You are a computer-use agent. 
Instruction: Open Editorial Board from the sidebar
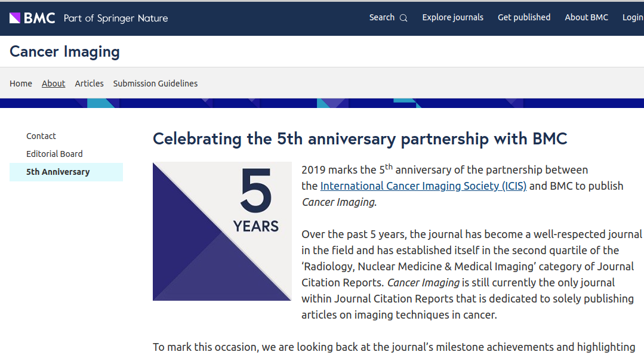(x=54, y=154)
